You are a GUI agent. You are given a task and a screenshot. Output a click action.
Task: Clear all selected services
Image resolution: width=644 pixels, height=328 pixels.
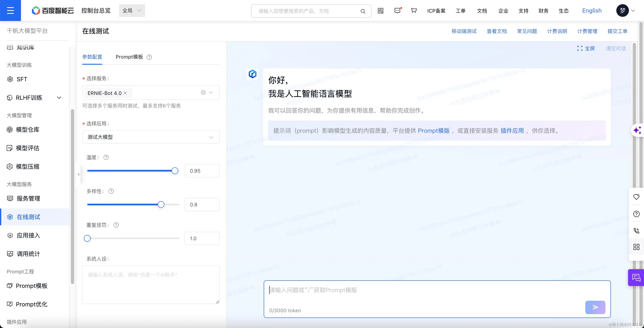pos(203,92)
